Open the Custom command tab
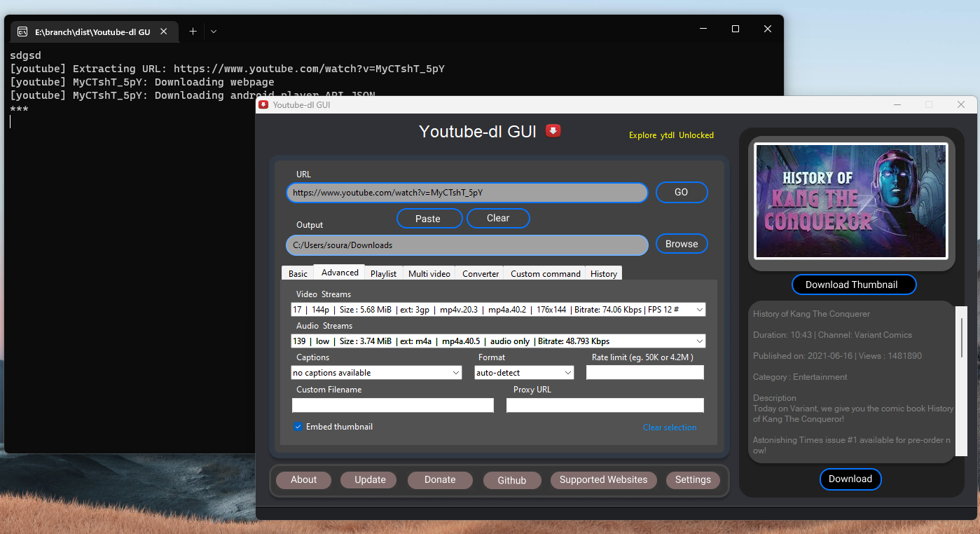Image resolution: width=980 pixels, height=534 pixels. tap(544, 273)
